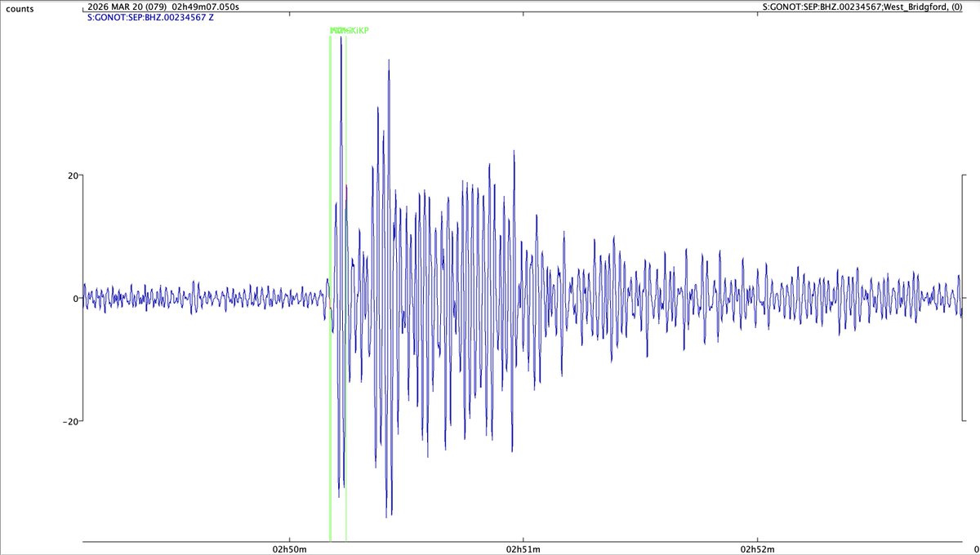Click the 02h51m time axis label
Image resolution: width=980 pixels, height=555 pixels.
coord(523,548)
